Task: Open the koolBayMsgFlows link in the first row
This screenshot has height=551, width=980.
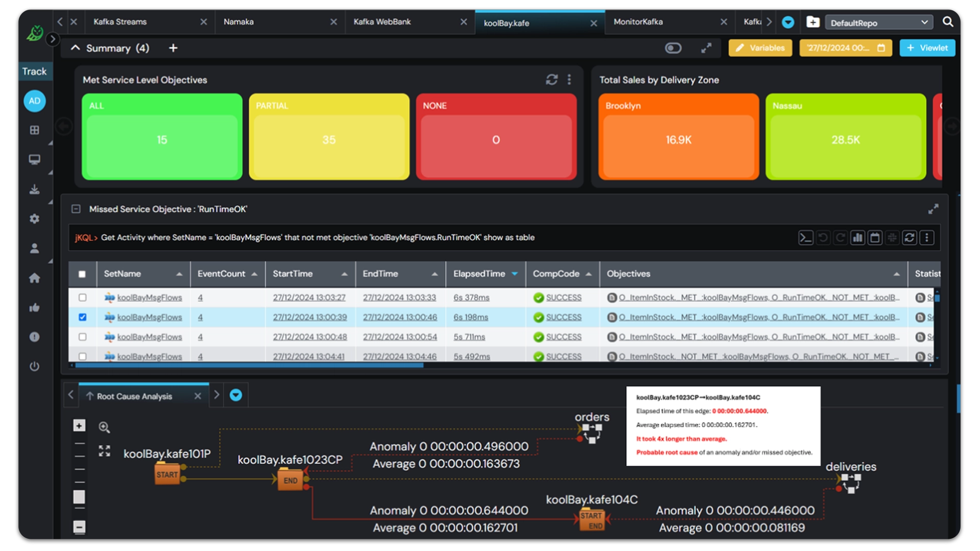Action: click(150, 297)
